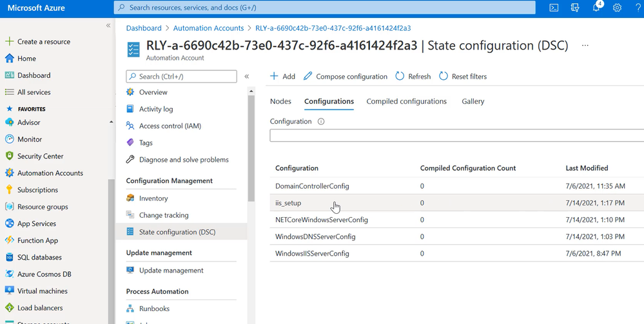Click the Configuration filter text box
The height and width of the screenshot is (324, 644).
456,135
